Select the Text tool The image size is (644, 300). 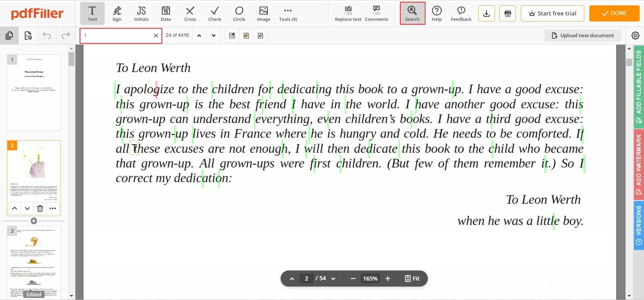point(92,13)
